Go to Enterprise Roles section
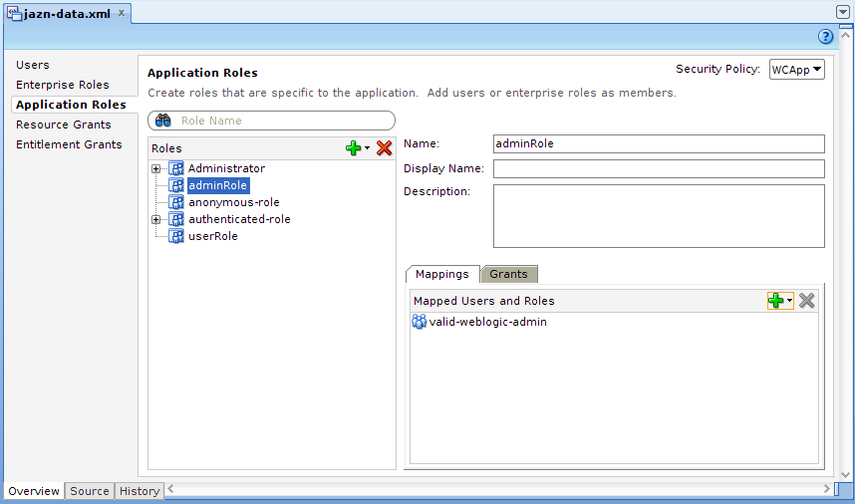The image size is (855, 504). (x=63, y=85)
